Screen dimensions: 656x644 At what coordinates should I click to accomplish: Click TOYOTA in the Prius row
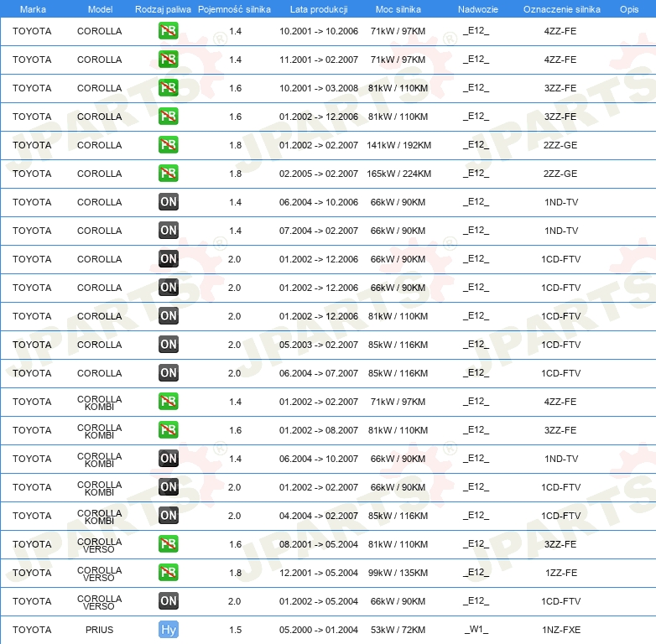(x=32, y=630)
